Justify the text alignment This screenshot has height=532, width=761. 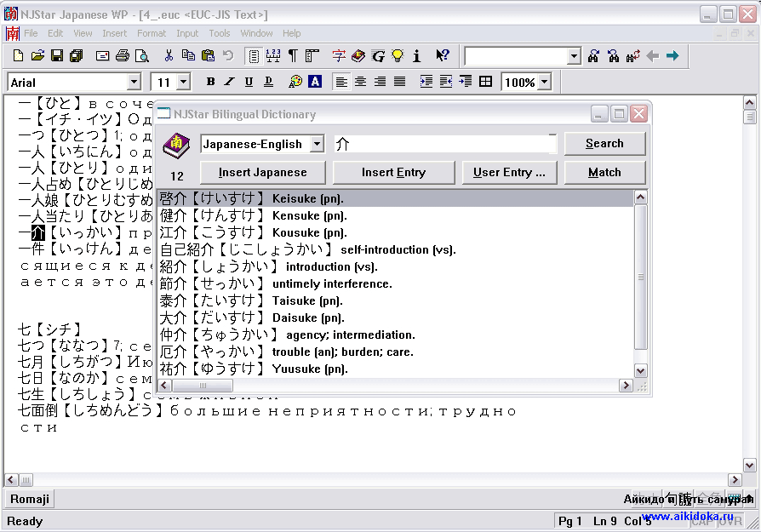[399, 82]
